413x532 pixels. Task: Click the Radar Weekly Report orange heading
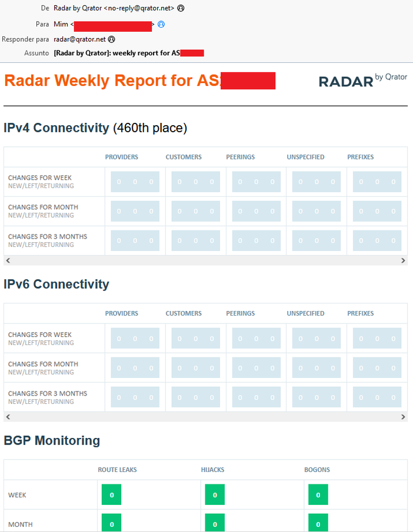coord(112,81)
